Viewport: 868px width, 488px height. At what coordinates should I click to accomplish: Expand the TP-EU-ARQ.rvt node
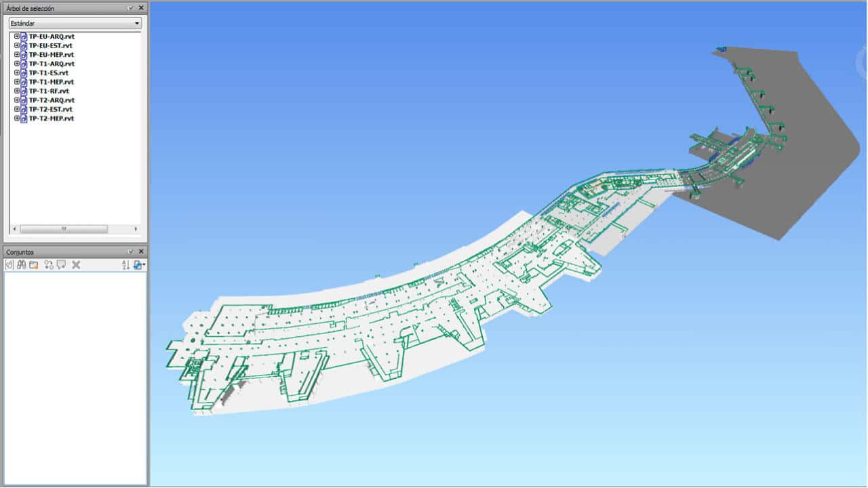[17, 37]
